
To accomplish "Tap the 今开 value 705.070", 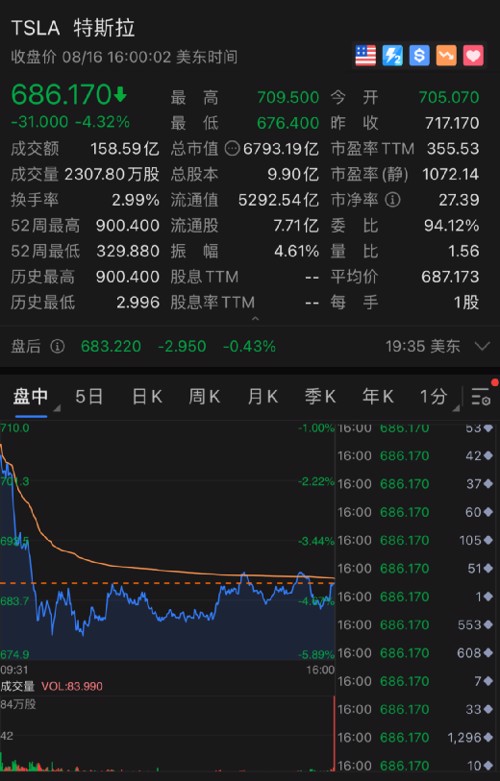I will 449,97.
